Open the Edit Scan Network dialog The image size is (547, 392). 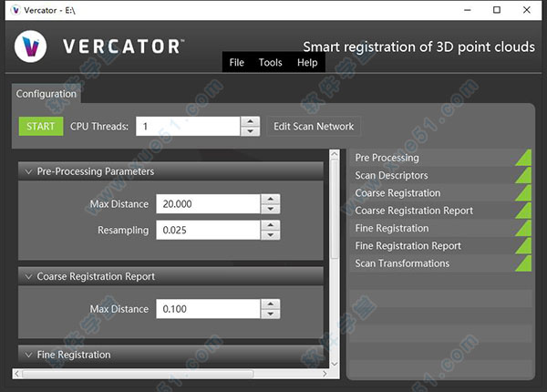(x=314, y=127)
